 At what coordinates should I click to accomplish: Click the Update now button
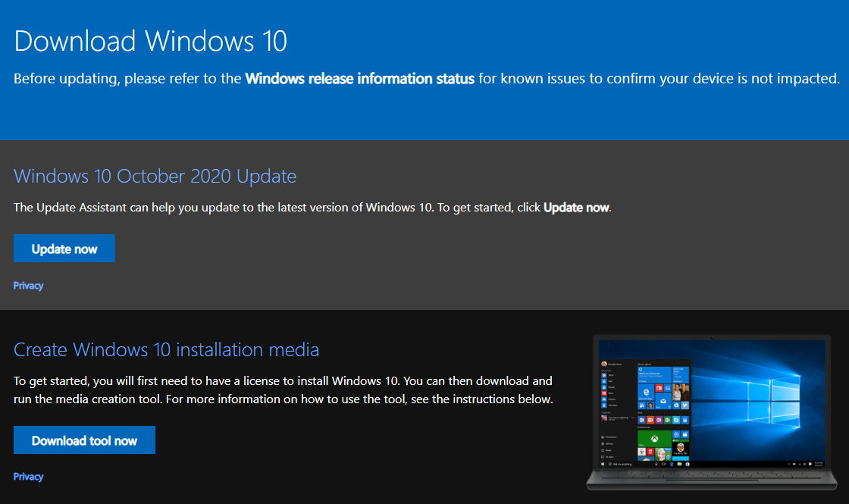64,248
